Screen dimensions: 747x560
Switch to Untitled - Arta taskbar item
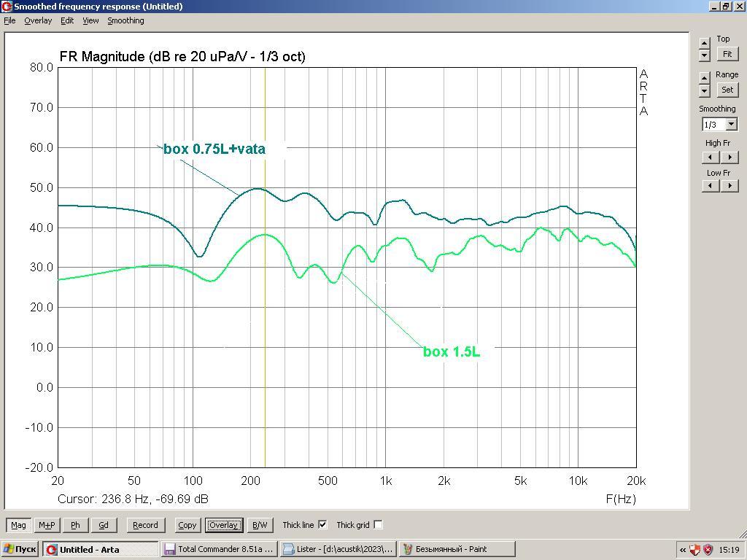point(100,549)
